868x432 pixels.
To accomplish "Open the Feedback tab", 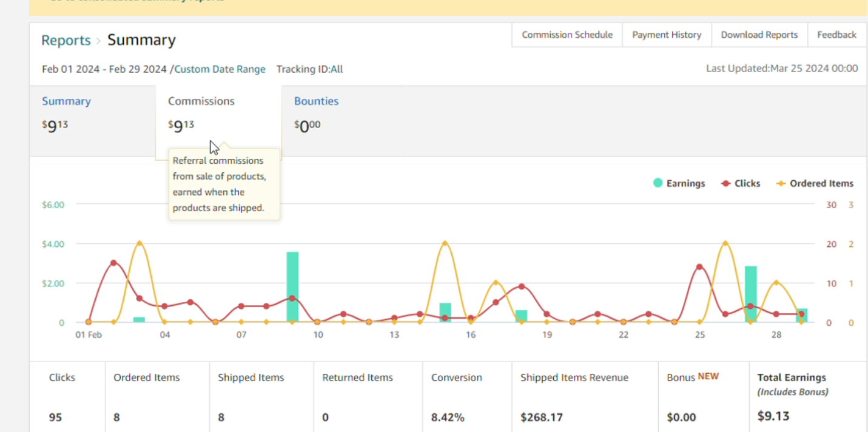I will [x=836, y=35].
